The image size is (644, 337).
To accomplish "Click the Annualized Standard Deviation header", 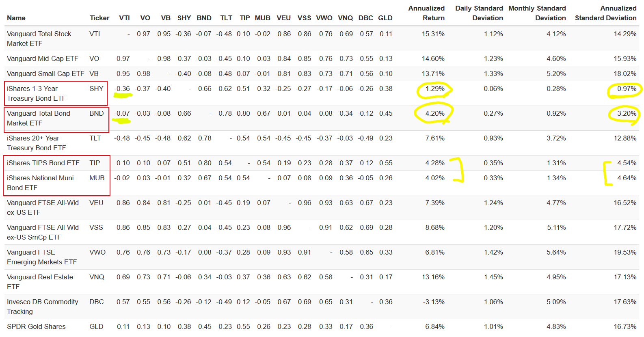I will point(606,13).
